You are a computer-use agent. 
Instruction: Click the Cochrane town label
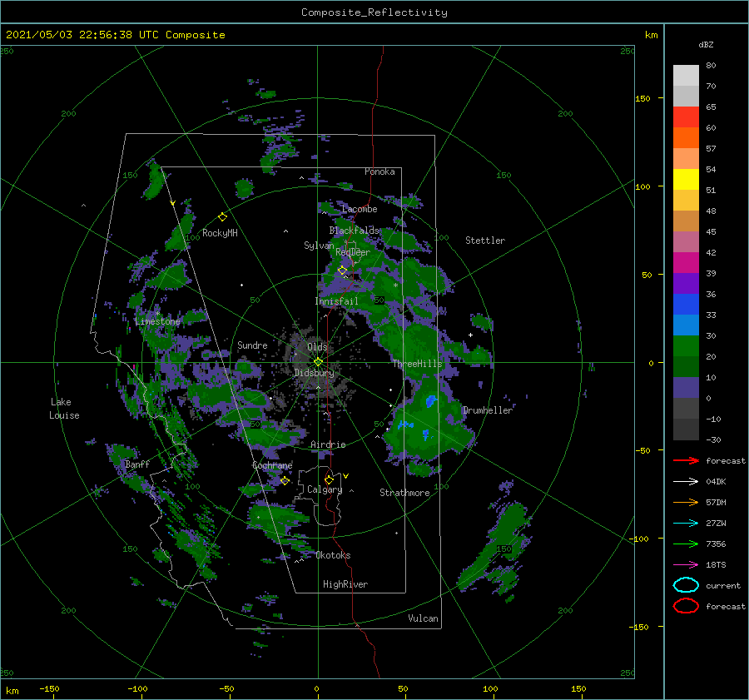click(x=272, y=465)
